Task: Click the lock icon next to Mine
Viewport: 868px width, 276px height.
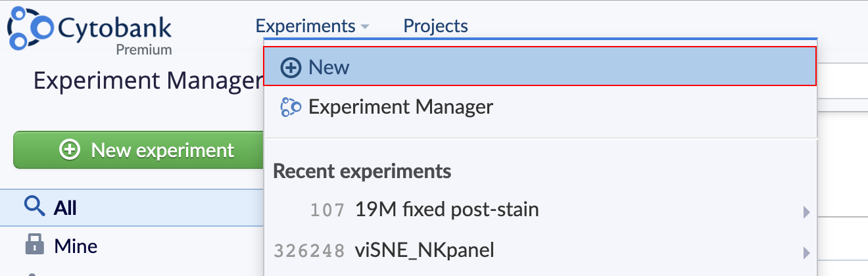Action: [34, 246]
